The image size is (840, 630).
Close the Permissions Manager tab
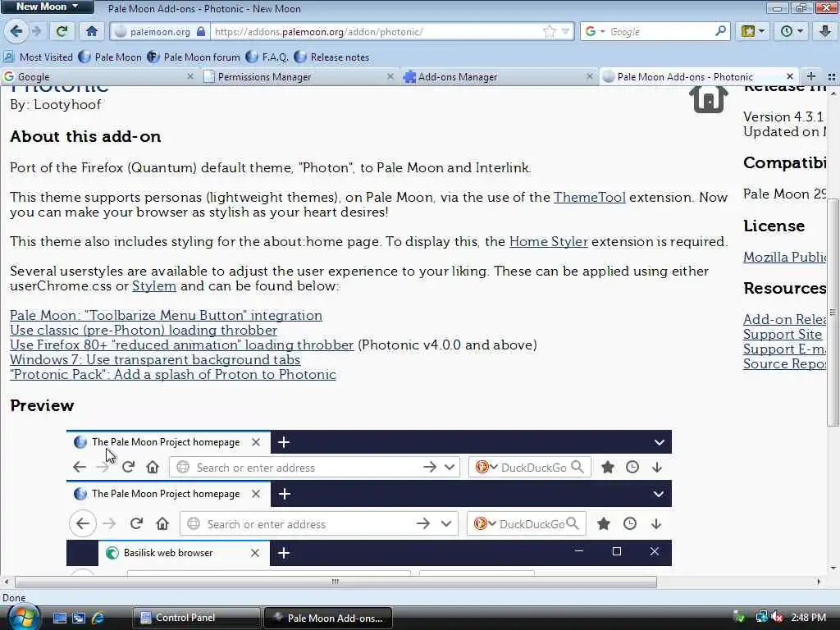point(390,76)
